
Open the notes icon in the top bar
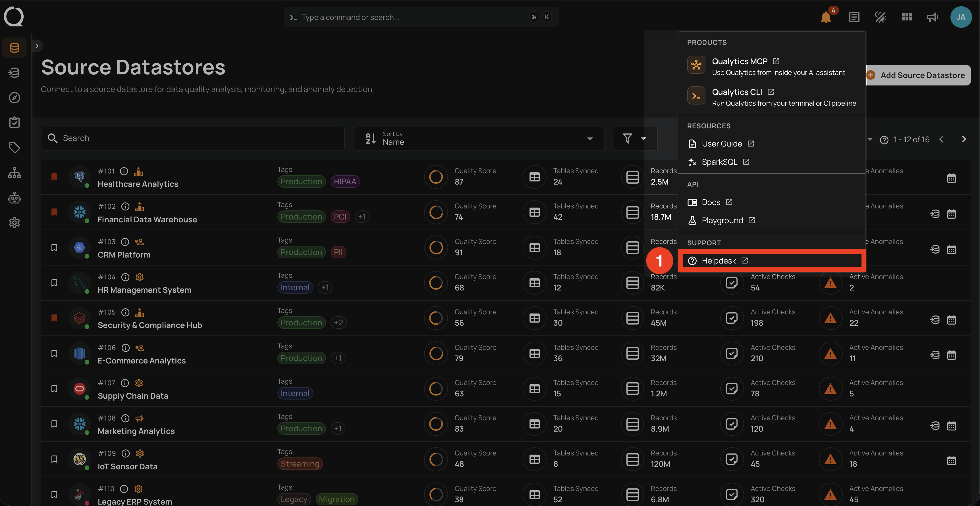tap(854, 17)
